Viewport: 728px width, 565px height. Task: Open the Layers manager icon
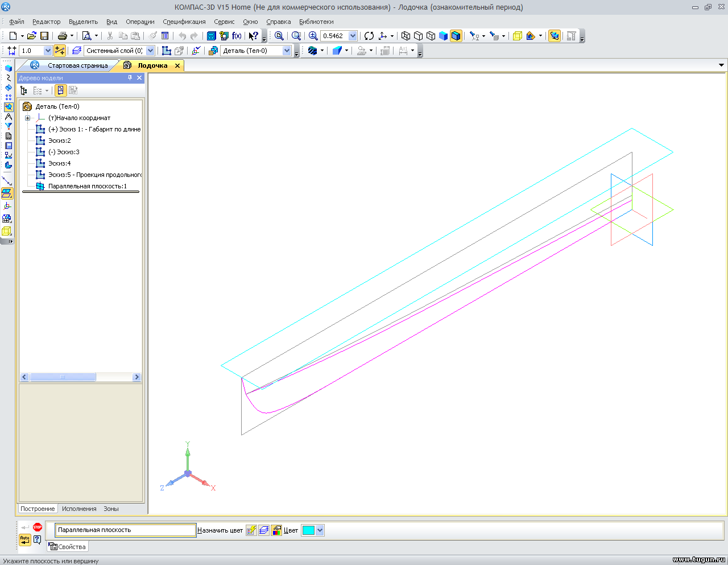click(76, 51)
